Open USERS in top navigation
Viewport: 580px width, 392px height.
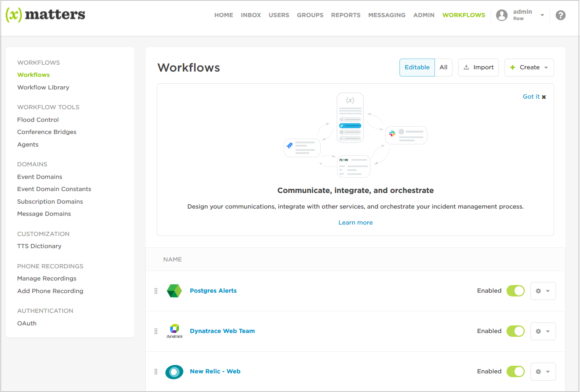pos(279,15)
